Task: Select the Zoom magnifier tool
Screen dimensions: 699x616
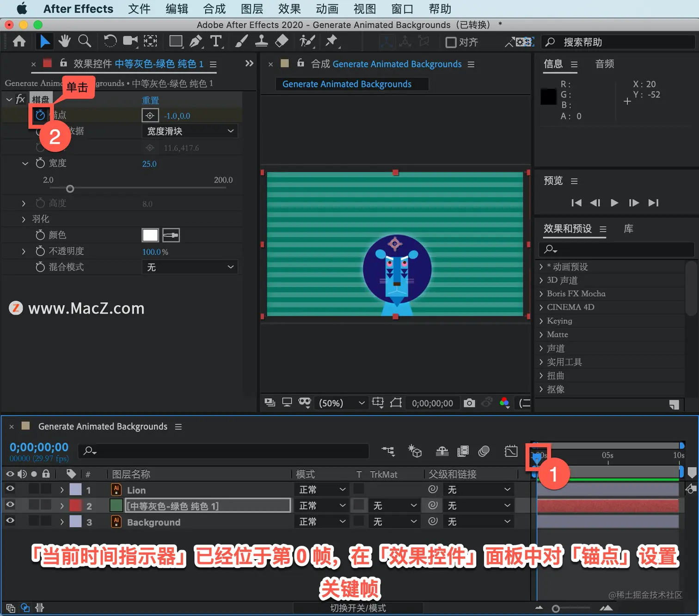Action: (85, 41)
